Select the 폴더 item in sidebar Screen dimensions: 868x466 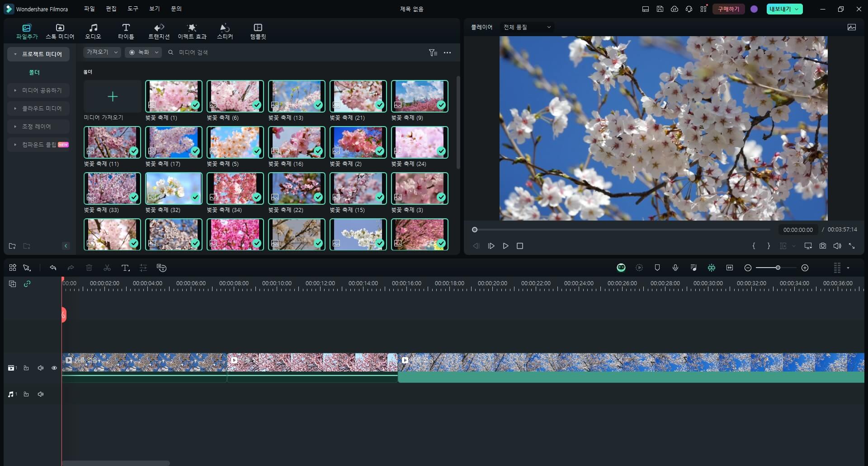pos(34,72)
